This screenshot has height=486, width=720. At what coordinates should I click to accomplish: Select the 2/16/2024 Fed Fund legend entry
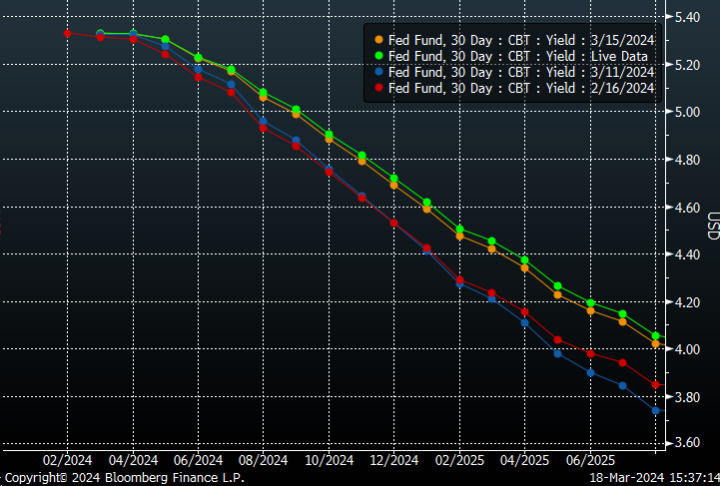(x=514, y=88)
